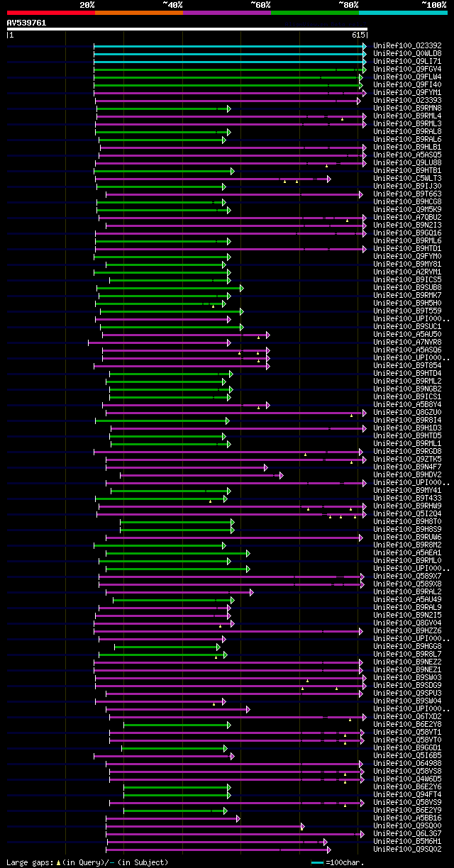Image resolution: width=454 pixels, height=868 pixels.
Task: Click the green ~80% identity legend segment
Action: (315, 12)
